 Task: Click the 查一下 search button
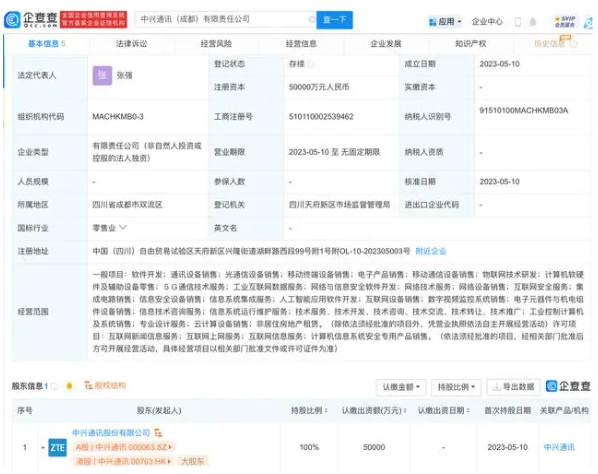pyautogui.click(x=334, y=20)
